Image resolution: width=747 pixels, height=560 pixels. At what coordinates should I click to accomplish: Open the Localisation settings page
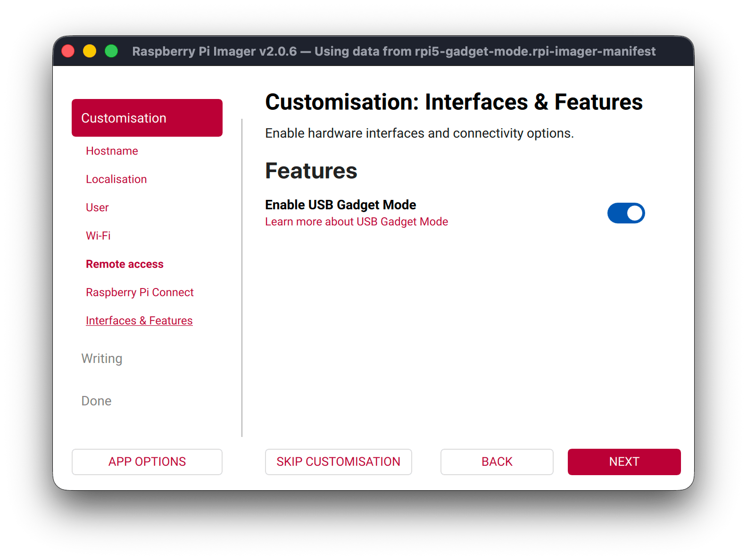pos(116,179)
